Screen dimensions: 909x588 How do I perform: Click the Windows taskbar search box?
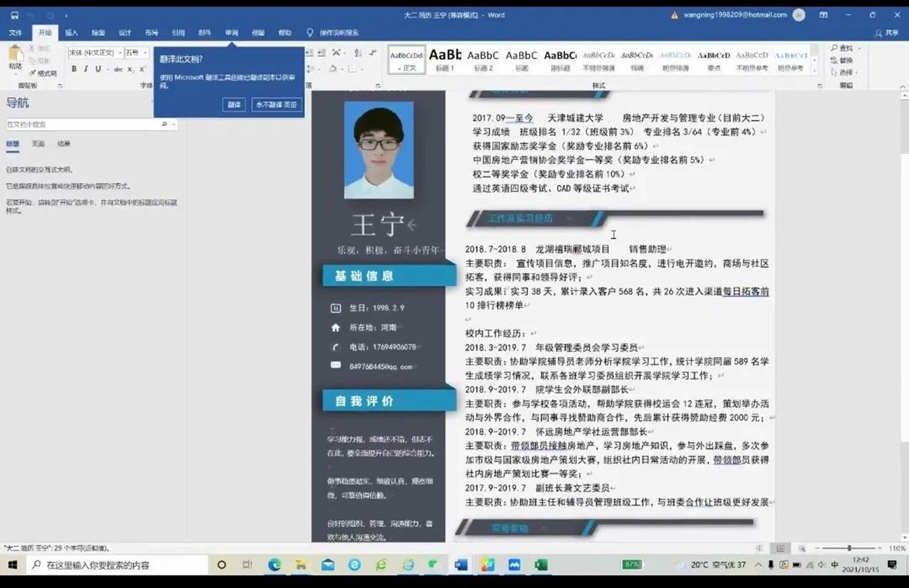pos(118,565)
